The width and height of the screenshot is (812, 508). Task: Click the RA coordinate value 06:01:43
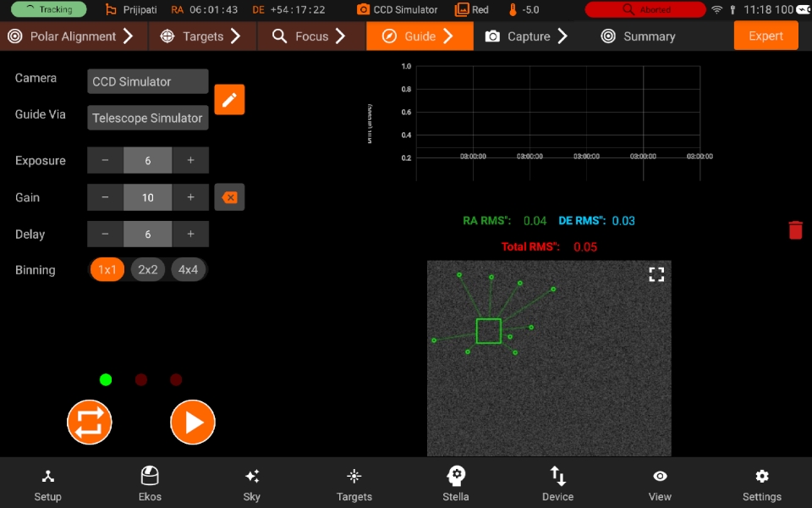click(213, 10)
